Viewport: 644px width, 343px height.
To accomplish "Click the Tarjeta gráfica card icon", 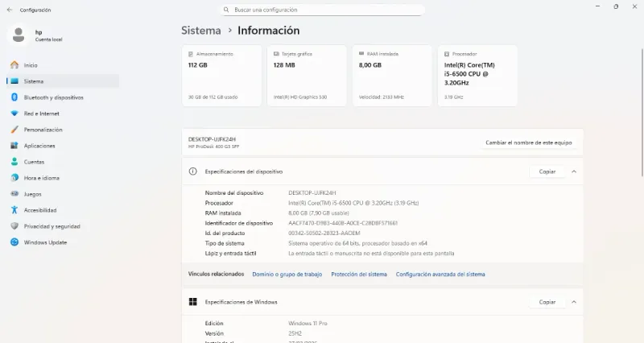I will (x=276, y=54).
